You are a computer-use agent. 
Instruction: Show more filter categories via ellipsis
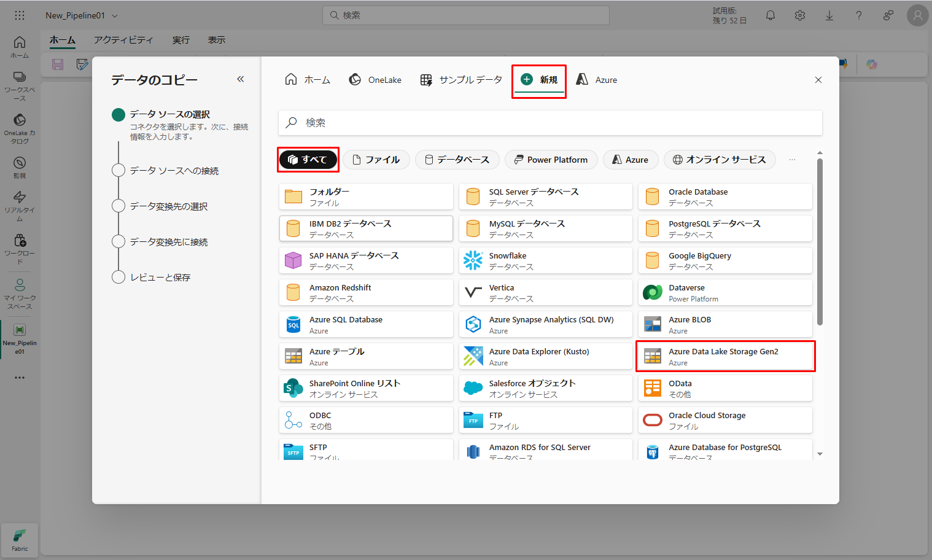coord(792,160)
